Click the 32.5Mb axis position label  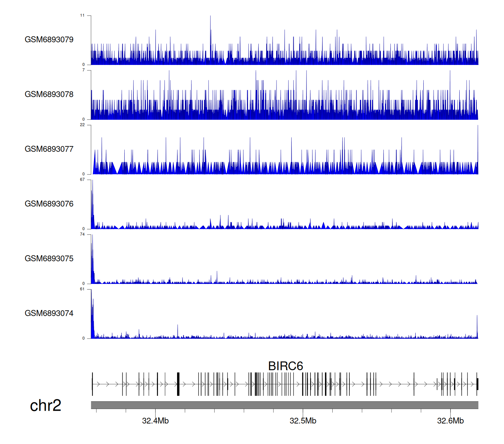click(x=303, y=421)
